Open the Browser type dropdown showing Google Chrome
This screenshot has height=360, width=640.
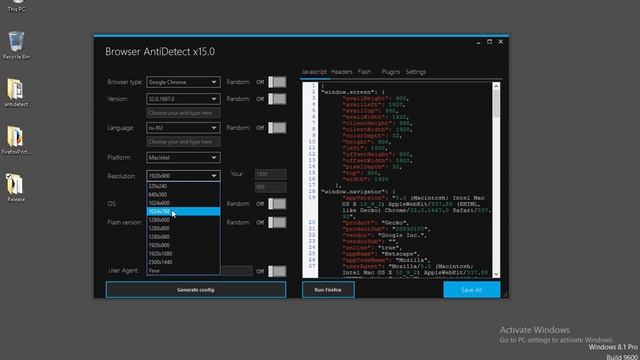(183, 82)
